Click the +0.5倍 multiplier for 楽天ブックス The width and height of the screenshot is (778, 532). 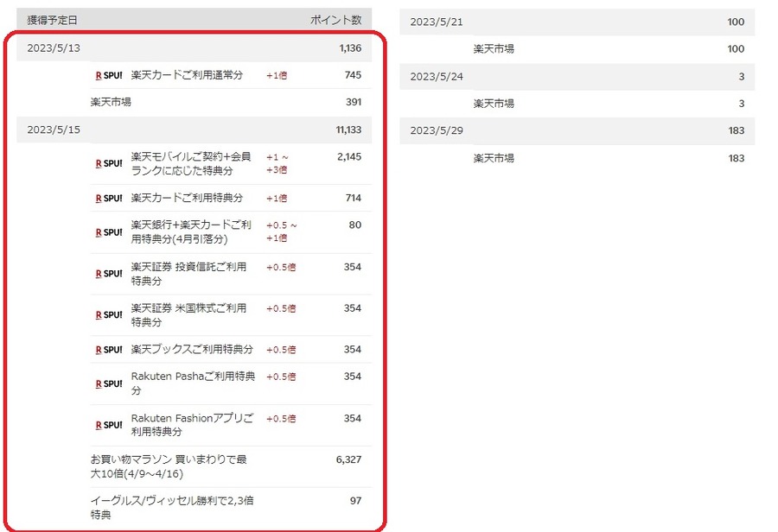(x=281, y=350)
